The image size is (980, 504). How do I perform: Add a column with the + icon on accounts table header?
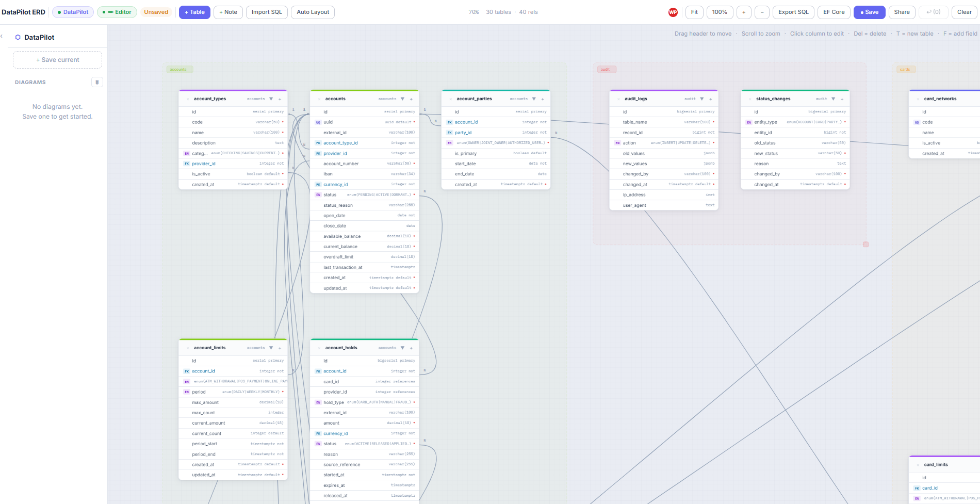click(x=411, y=99)
